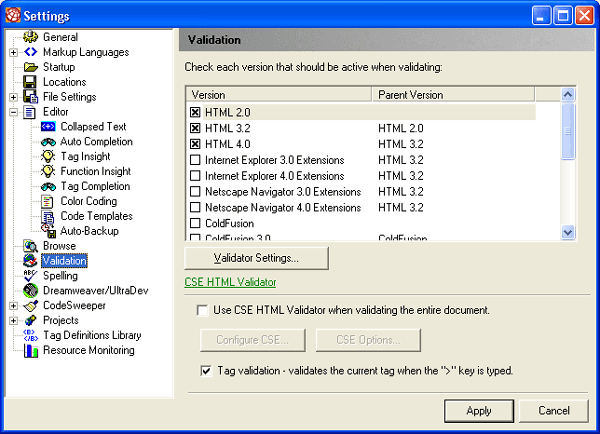
Task: Sort by the Version column header
Action: coord(279,95)
